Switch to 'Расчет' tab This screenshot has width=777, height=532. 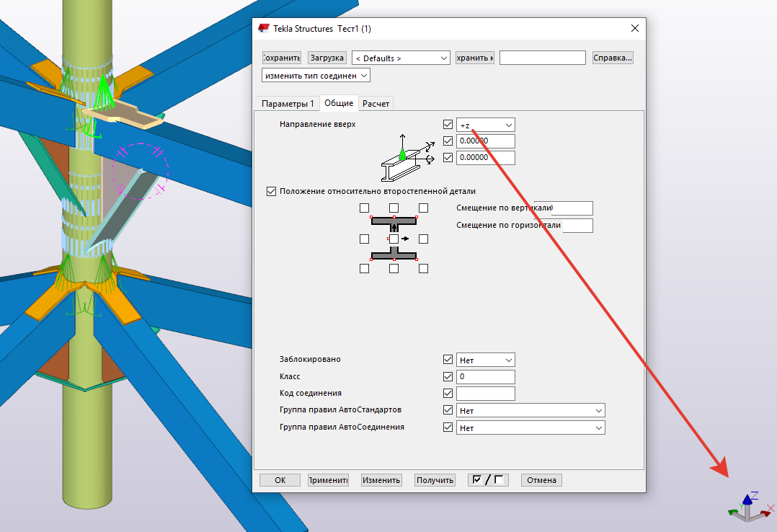click(x=376, y=104)
